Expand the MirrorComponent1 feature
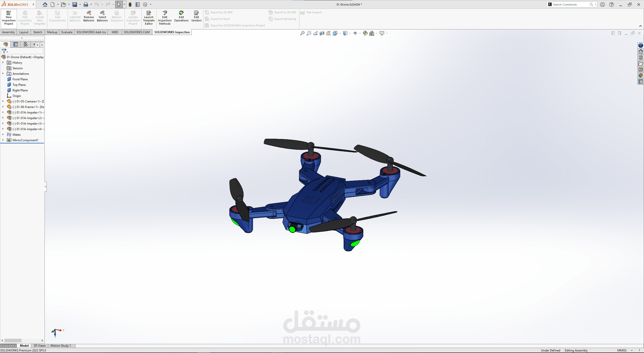 click(x=3, y=140)
